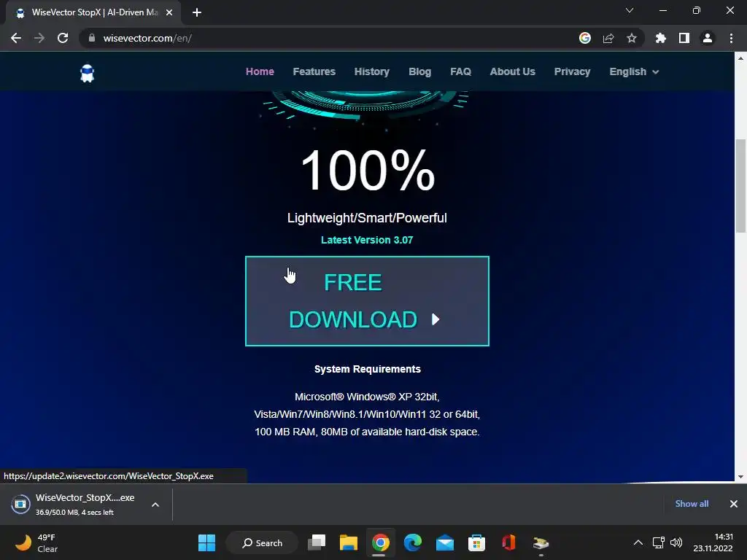Open Microsoft Store from taskbar
The height and width of the screenshot is (560, 747).
pyautogui.click(x=476, y=542)
